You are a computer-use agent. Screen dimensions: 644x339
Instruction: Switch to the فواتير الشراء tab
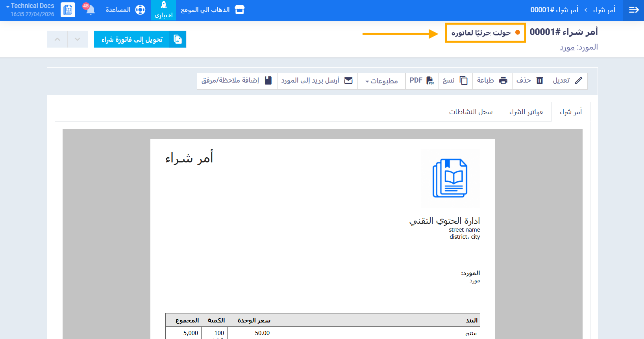click(526, 112)
